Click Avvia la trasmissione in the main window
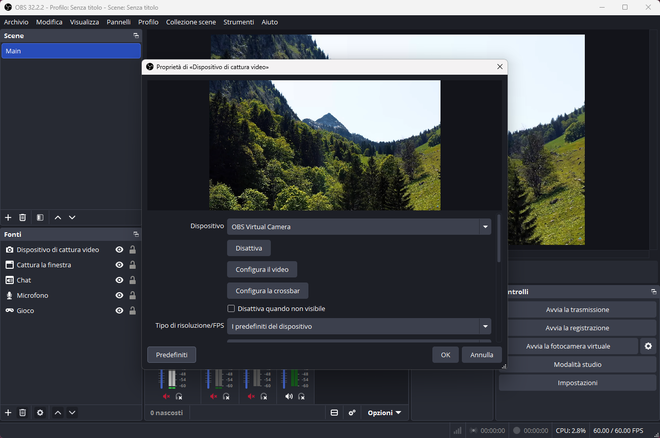660x438 pixels. (577, 310)
